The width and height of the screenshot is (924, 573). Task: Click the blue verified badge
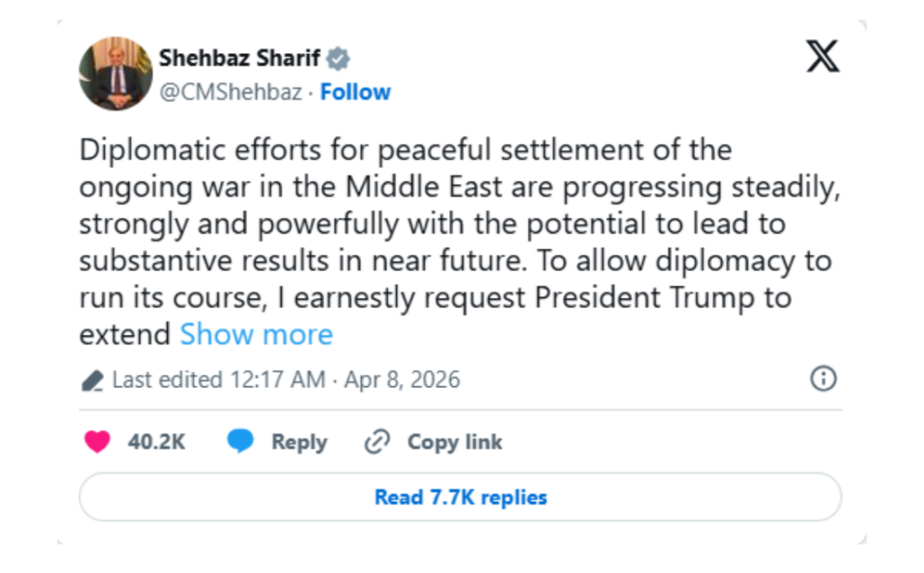[x=338, y=60]
